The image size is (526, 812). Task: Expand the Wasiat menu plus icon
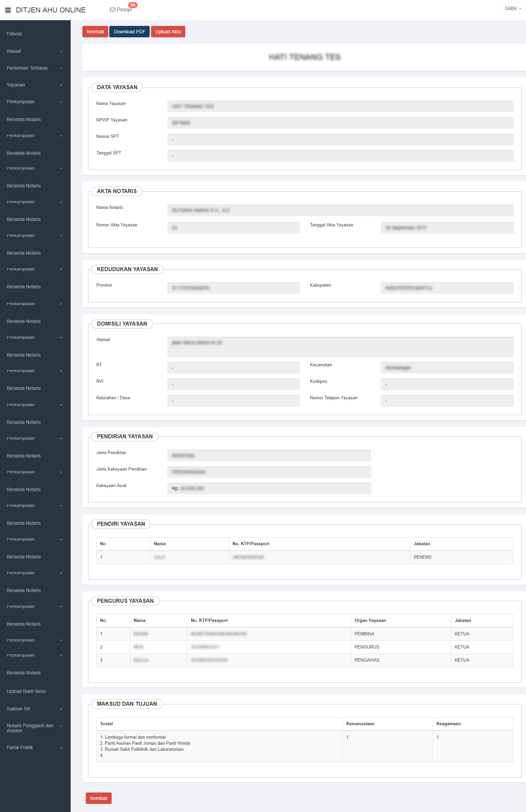click(61, 51)
